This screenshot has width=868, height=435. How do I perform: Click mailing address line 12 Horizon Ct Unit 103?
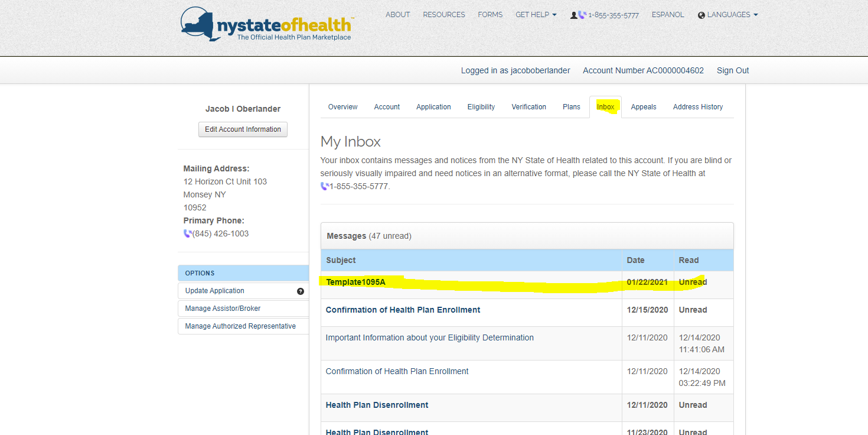click(225, 181)
